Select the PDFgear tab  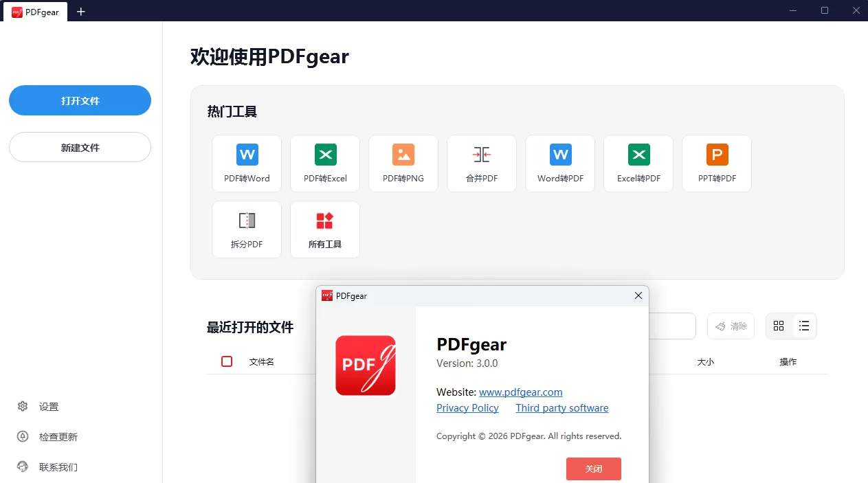pos(36,12)
